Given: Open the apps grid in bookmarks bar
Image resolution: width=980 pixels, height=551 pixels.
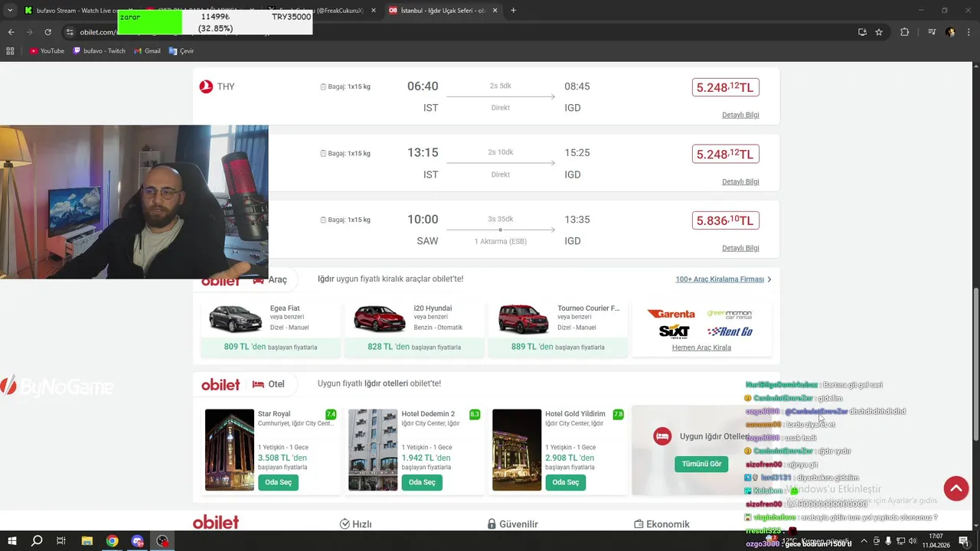Looking at the screenshot, I should [x=10, y=51].
